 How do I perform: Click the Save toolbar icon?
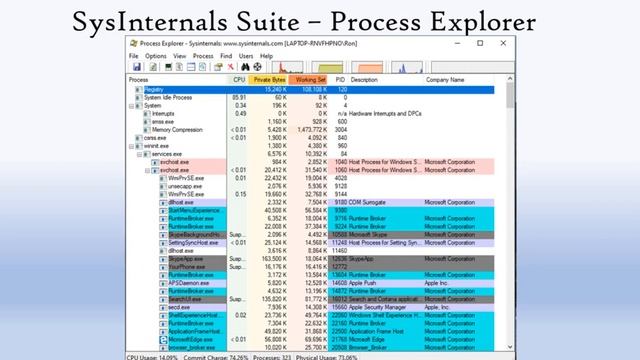137,67
